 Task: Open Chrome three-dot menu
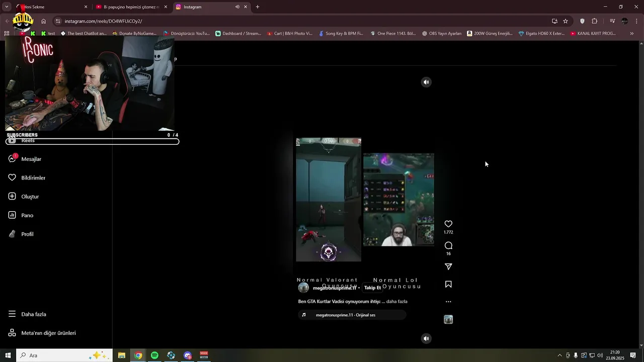[x=637, y=21]
